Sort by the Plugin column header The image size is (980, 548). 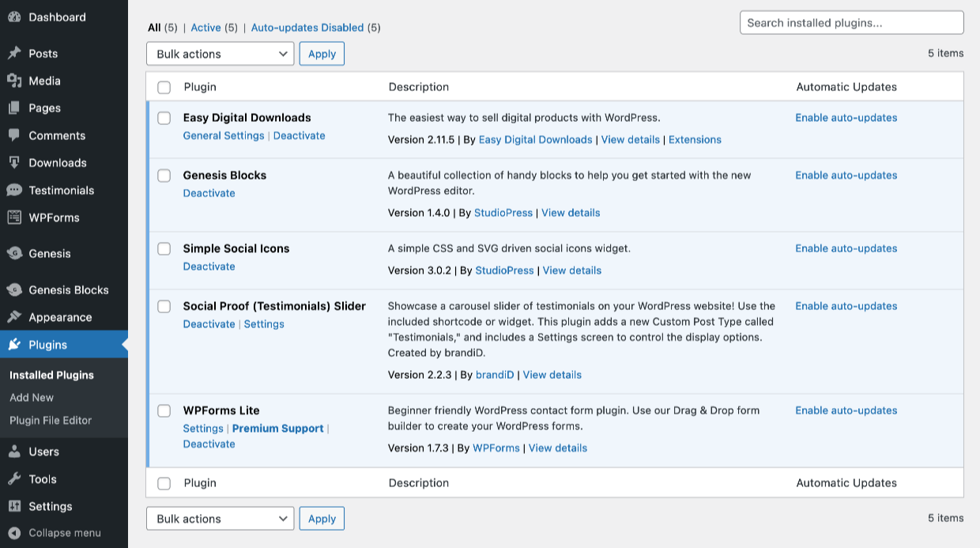tap(200, 87)
